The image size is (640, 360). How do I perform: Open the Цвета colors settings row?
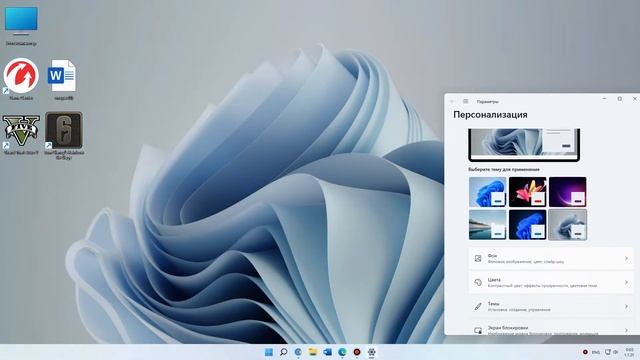point(551,282)
